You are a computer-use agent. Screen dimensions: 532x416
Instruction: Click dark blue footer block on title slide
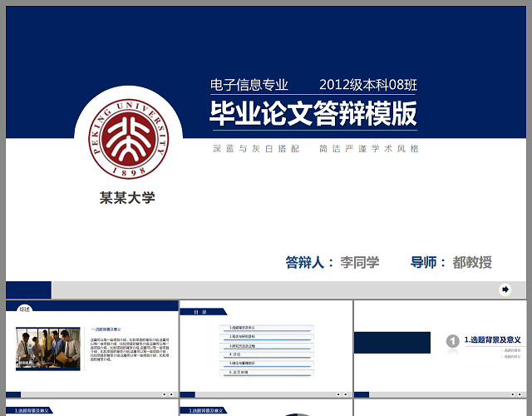click(28, 290)
